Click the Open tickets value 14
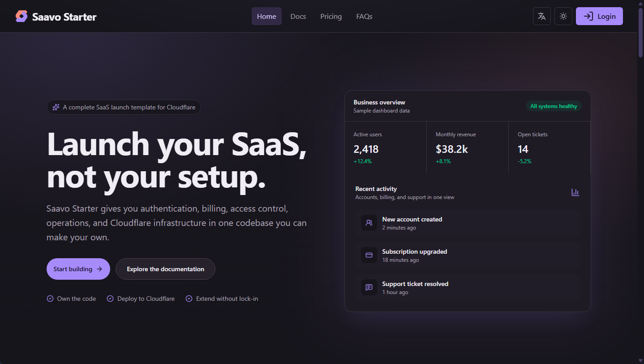 523,149
